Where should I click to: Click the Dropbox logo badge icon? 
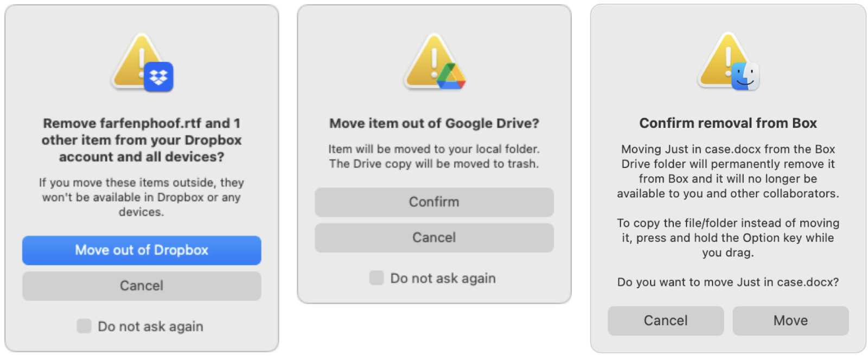158,76
